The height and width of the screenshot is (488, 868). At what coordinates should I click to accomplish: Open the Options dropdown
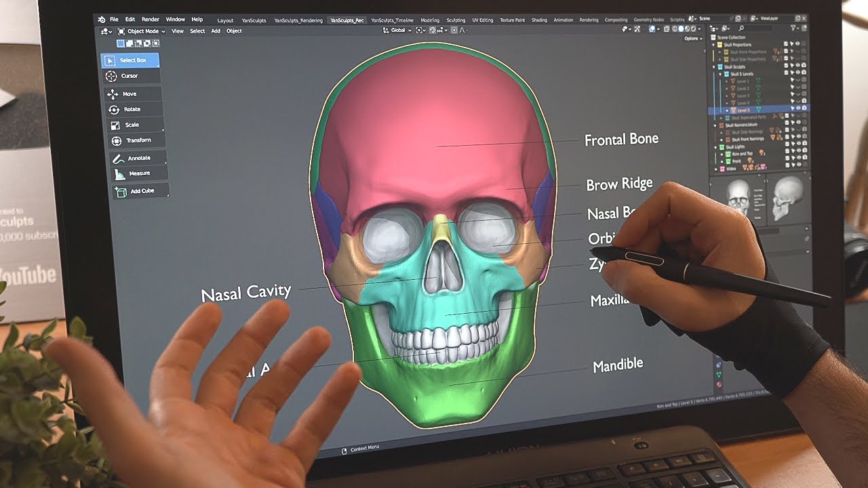click(693, 39)
